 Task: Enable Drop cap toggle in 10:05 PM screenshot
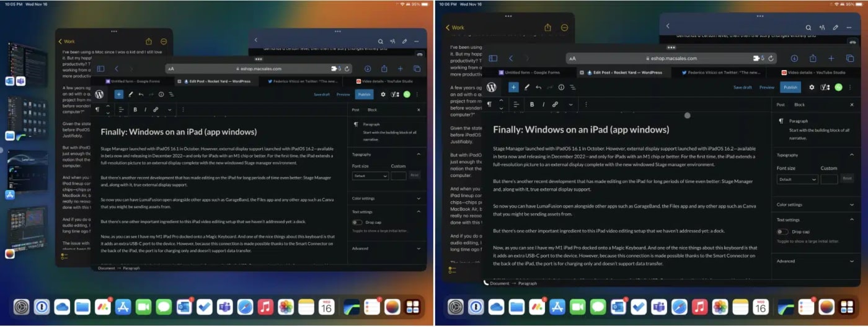click(357, 222)
